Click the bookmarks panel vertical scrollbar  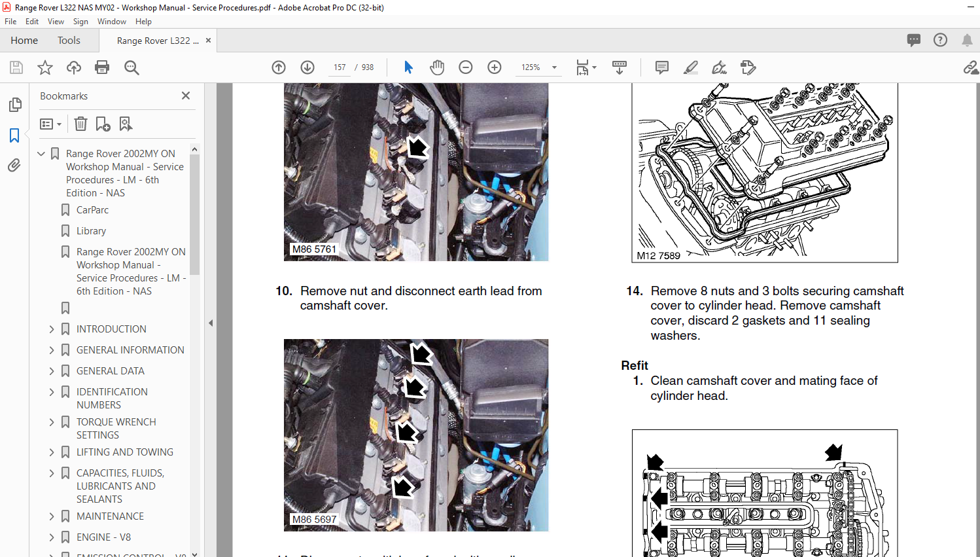click(194, 215)
